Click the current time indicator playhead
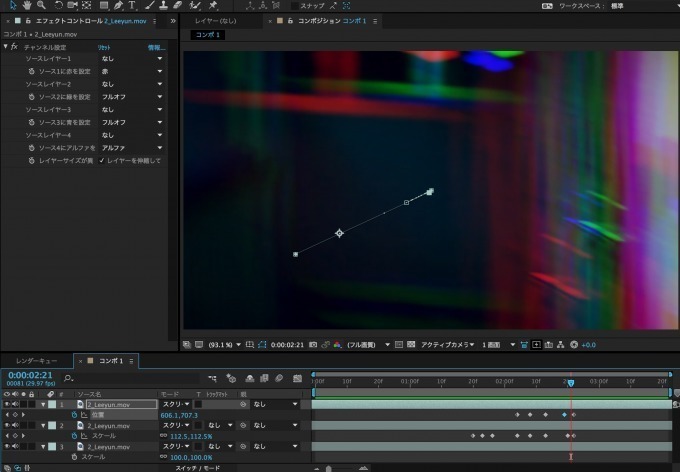This screenshot has height=472, width=680. (x=571, y=383)
